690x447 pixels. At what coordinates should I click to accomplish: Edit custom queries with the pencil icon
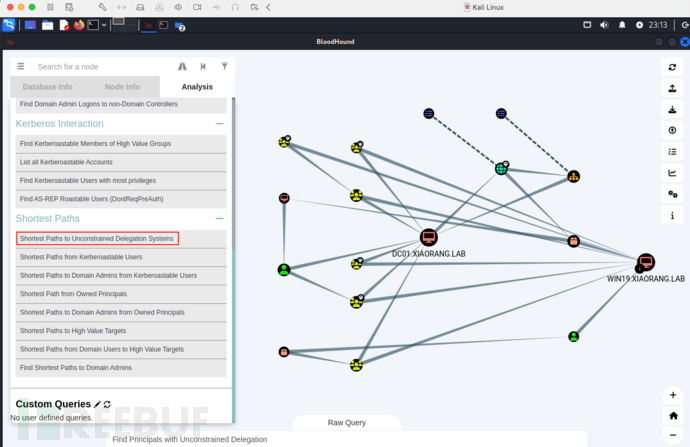(x=97, y=404)
